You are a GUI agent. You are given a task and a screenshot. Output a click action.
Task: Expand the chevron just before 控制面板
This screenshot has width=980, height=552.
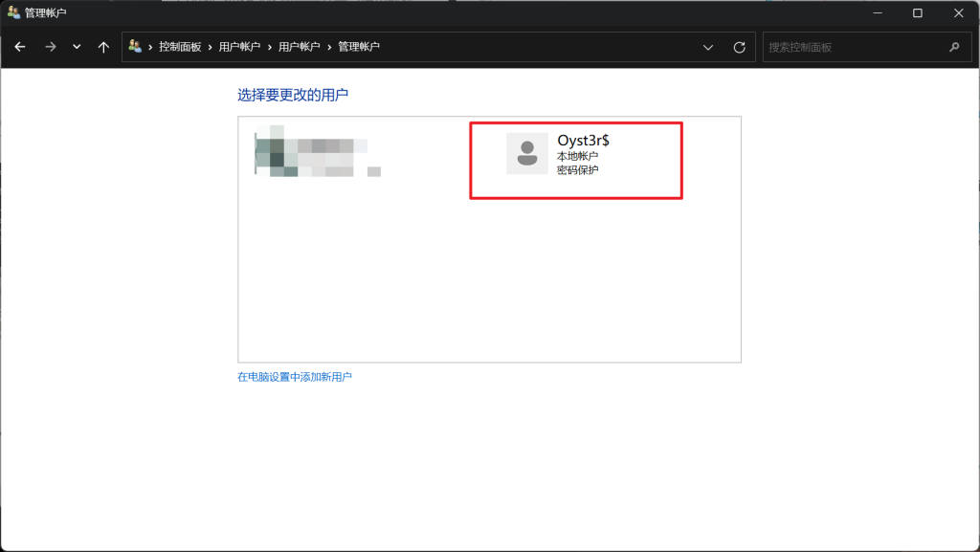(150, 47)
